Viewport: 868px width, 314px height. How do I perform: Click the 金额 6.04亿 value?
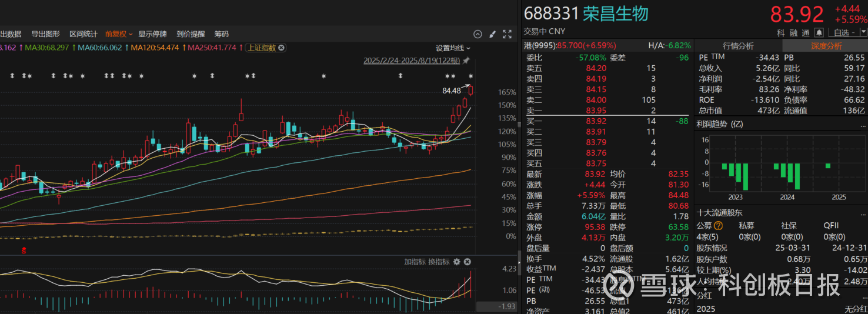click(592, 216)
